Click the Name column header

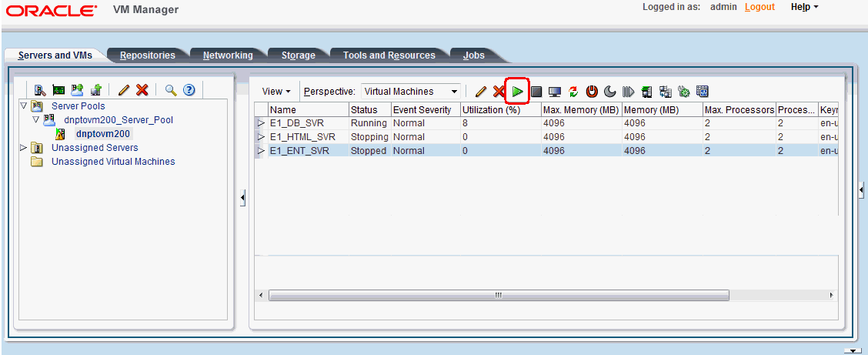click(309, 109)
